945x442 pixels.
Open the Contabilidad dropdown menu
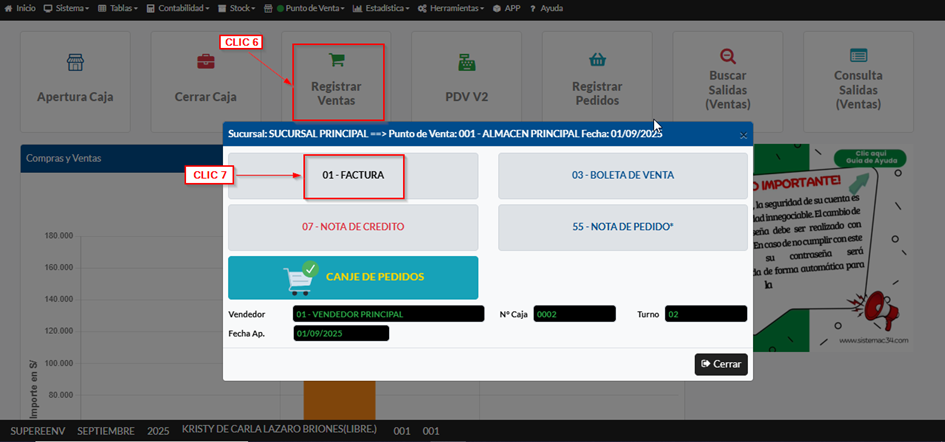[178, 7]
